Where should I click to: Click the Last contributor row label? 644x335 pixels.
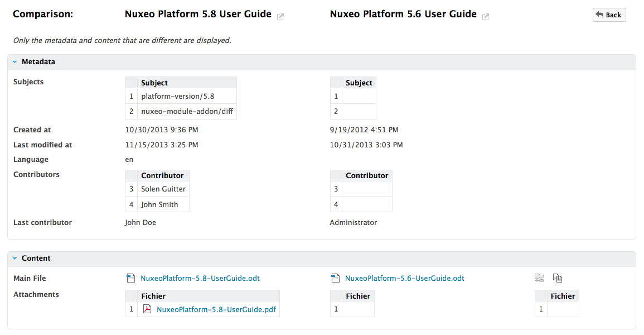43,222
